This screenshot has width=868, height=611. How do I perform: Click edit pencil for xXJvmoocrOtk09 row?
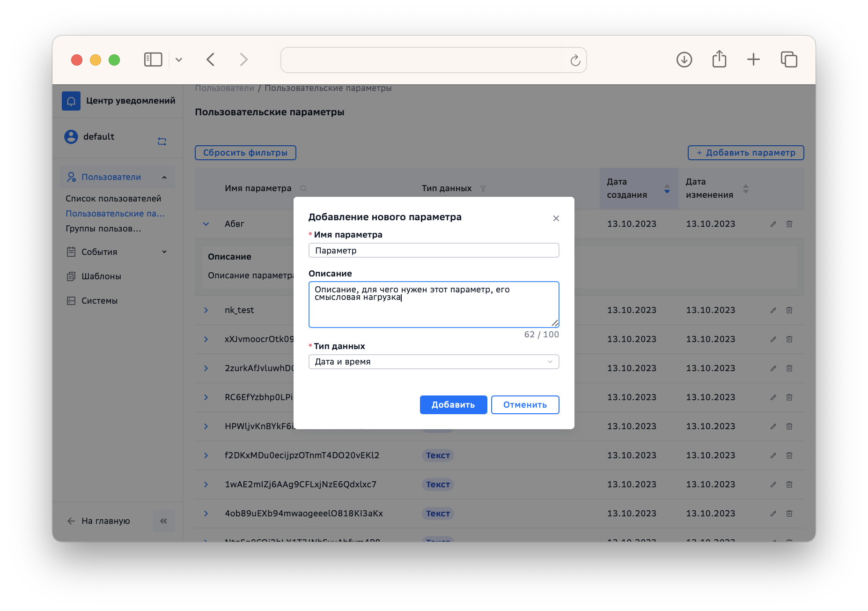[x=773, y=339]
